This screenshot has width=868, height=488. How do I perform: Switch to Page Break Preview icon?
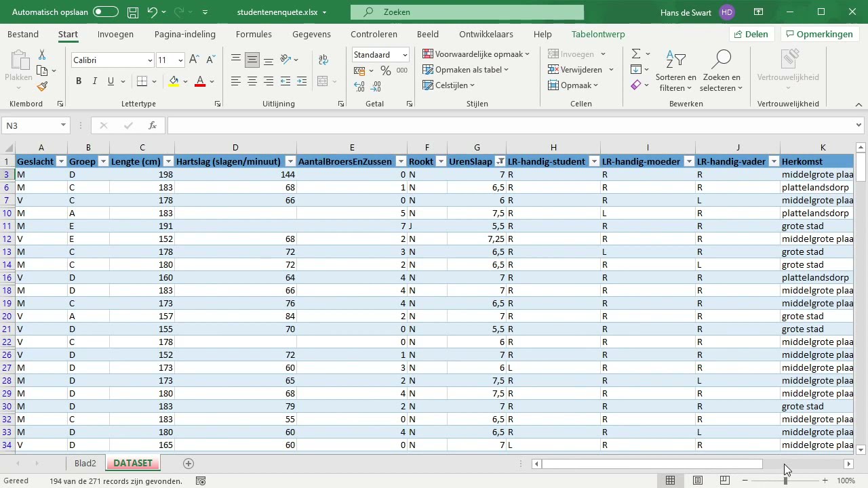tap(724, 481)
